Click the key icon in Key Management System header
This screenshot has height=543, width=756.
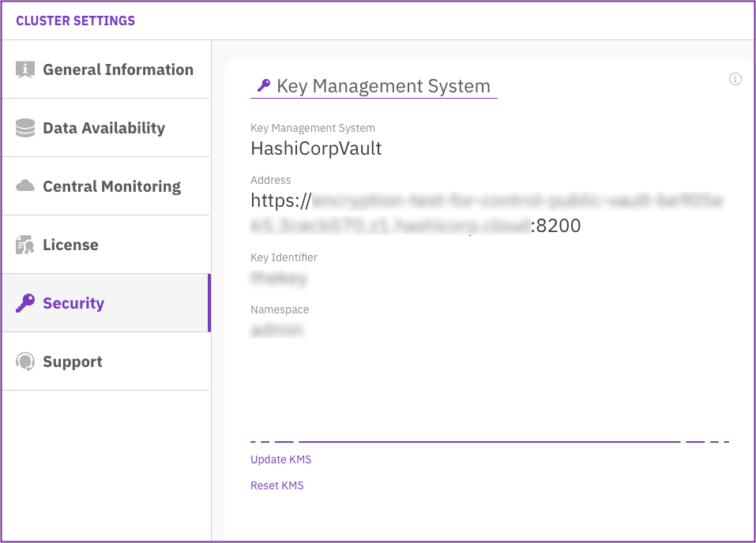(265, 85)
